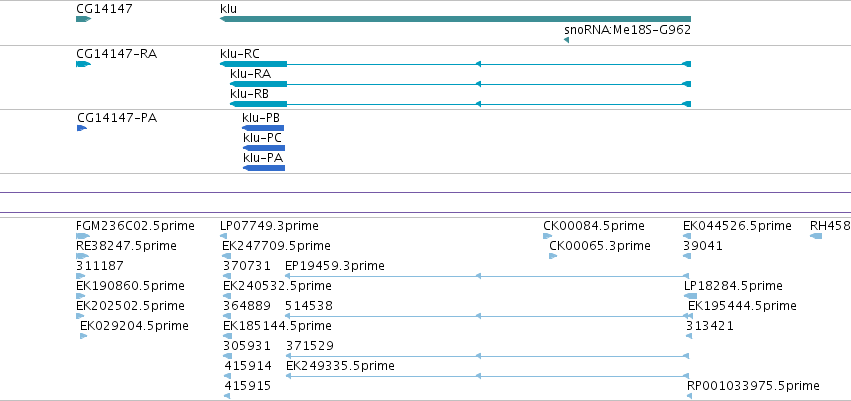The image size is (851, 401).
Task: Select the klu-RA transcript exon block
Action: point(259,84)
